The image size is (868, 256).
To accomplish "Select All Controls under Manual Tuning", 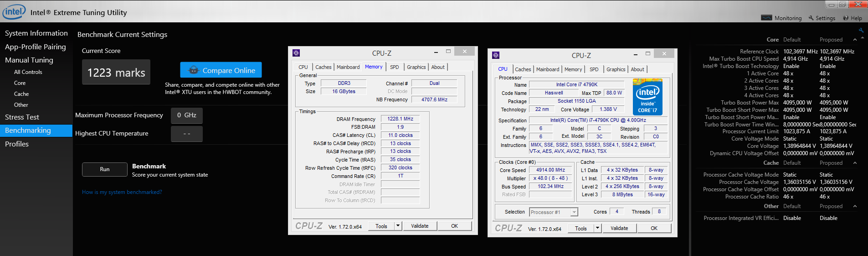I will (28, 72).
